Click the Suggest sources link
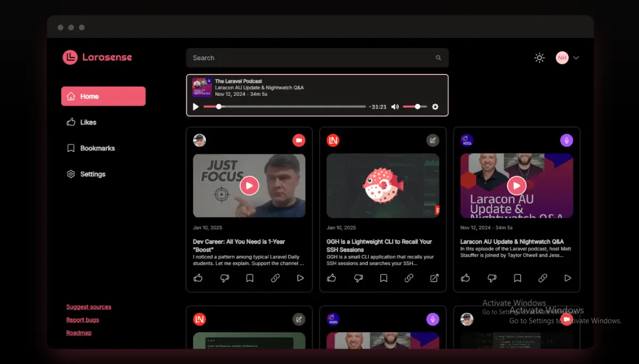This screenshot has height=364, width=639. pyautogui.click(x=88, y=307)
